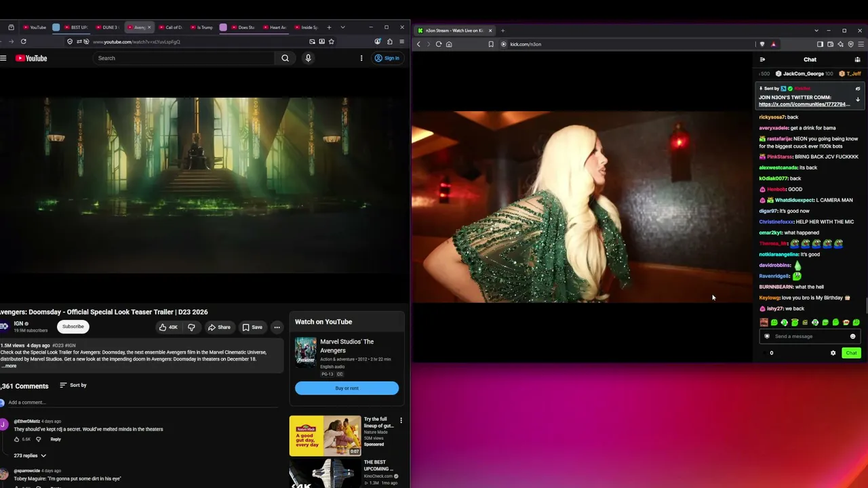Save the video to a playlist
868x488 pixels.
[x=252, y=327]
